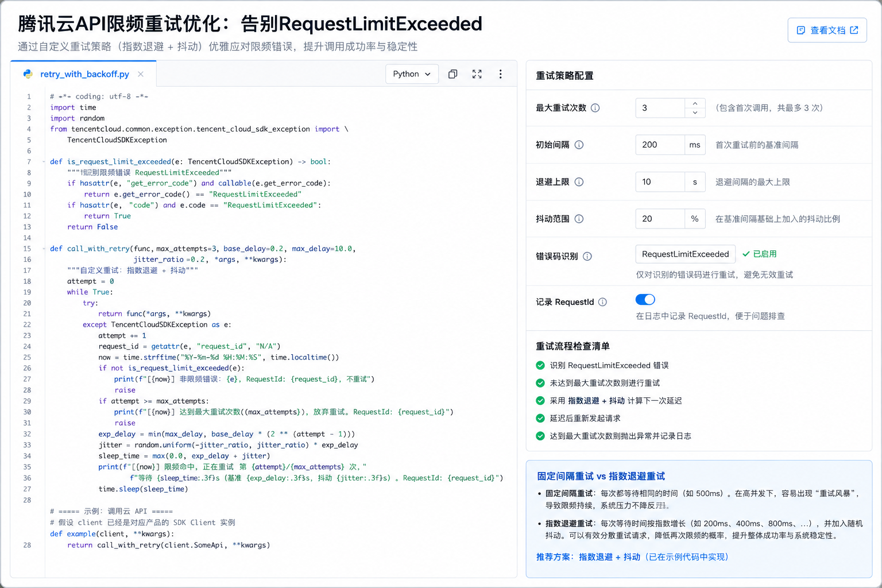Screen dimensions: 882x588
Task: Click the hint 在日志中记录 RequestId，便于问题排查
Action: tap(710, 316)
